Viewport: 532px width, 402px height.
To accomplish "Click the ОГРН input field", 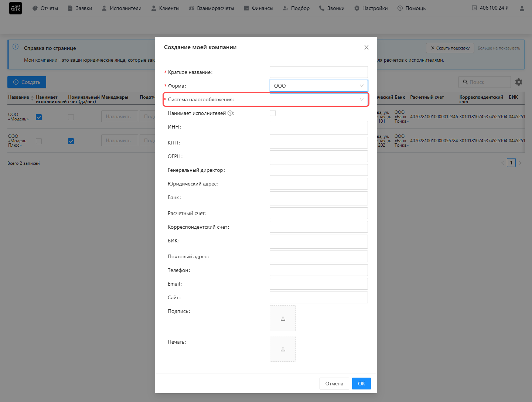I will click(x=319, y=156).
